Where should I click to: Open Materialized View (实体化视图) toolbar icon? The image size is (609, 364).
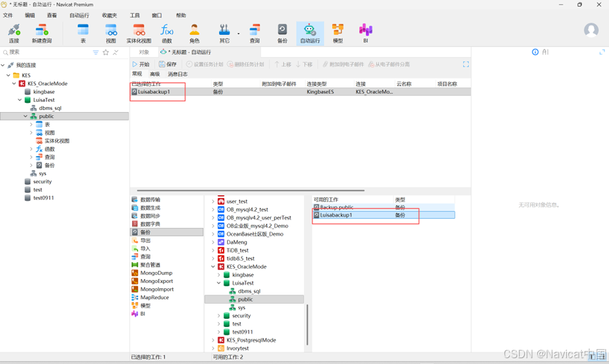(139, 33)
